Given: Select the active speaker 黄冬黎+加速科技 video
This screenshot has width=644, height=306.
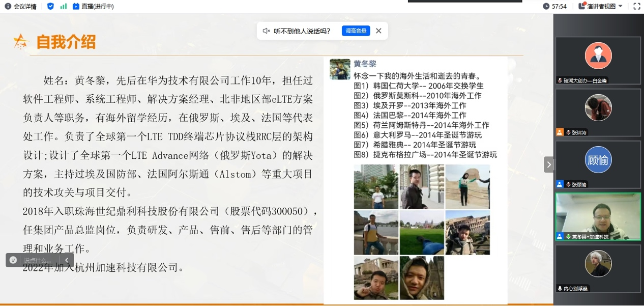Looking at the screenshot, I should (598, 216).
